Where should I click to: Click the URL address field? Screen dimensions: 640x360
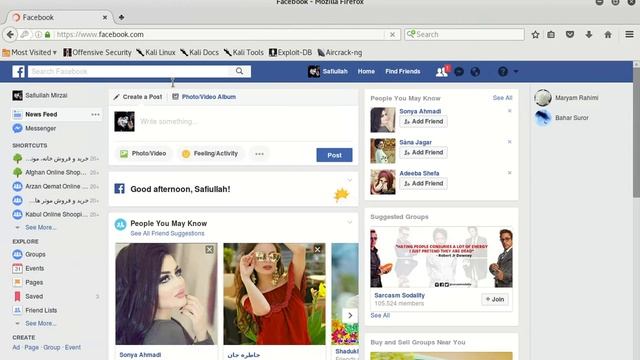220,35
